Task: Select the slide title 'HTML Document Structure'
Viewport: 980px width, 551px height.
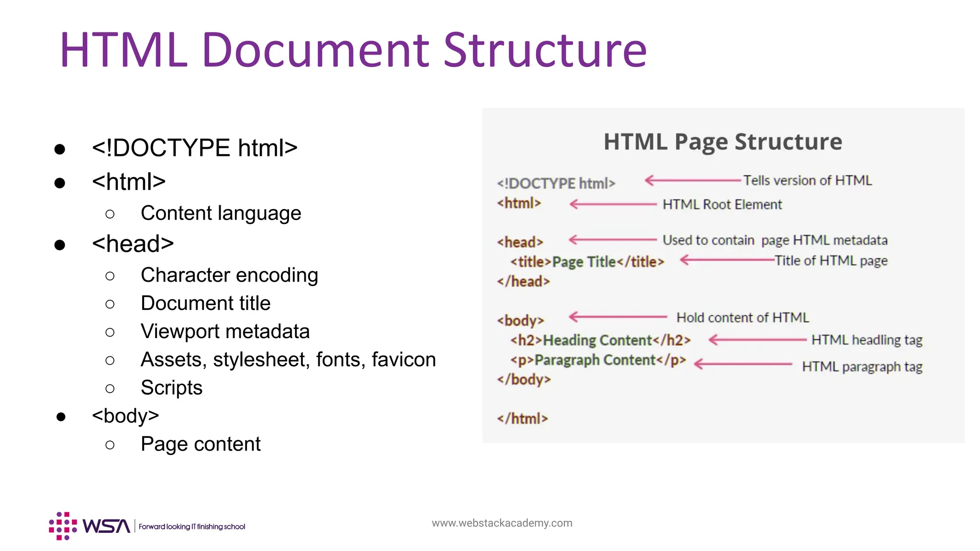Action: click(x=353, y=50)
